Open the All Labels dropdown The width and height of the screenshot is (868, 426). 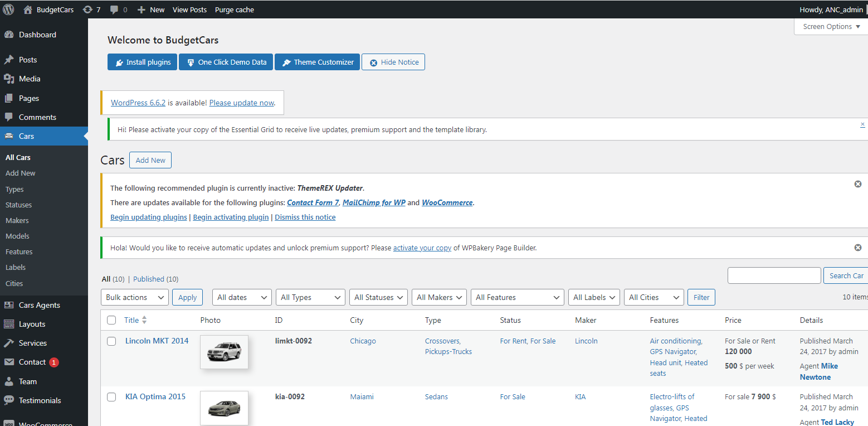tap(594, 297)
